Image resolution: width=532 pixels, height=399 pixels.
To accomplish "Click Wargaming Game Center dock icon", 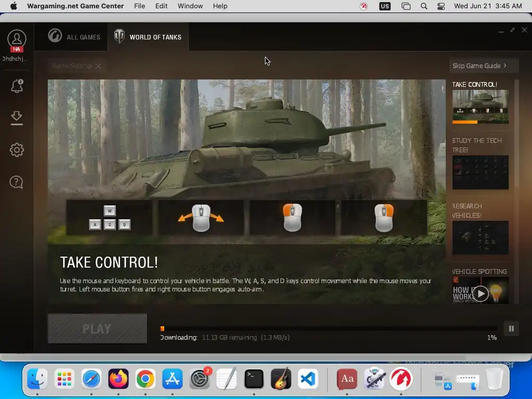I will coord(401,379).
